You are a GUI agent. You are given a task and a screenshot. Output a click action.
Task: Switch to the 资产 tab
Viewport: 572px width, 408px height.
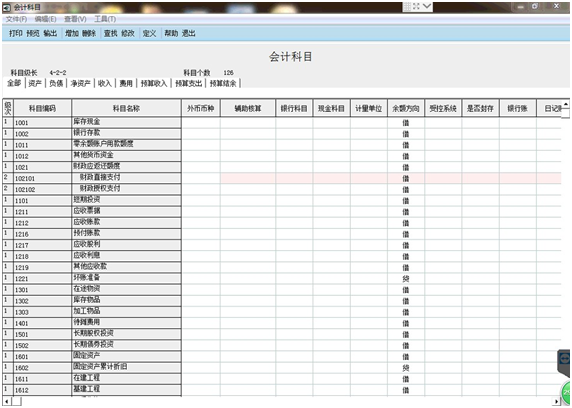[35, 83]
